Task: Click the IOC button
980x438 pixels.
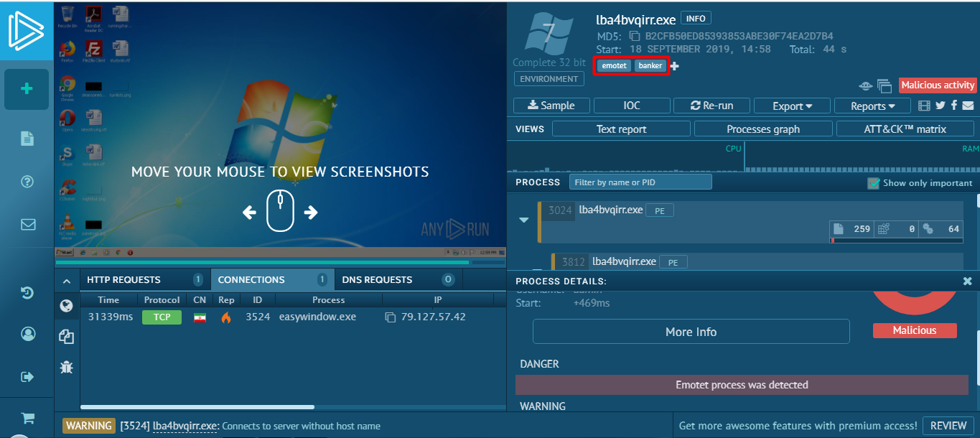Action: [632, 106]
